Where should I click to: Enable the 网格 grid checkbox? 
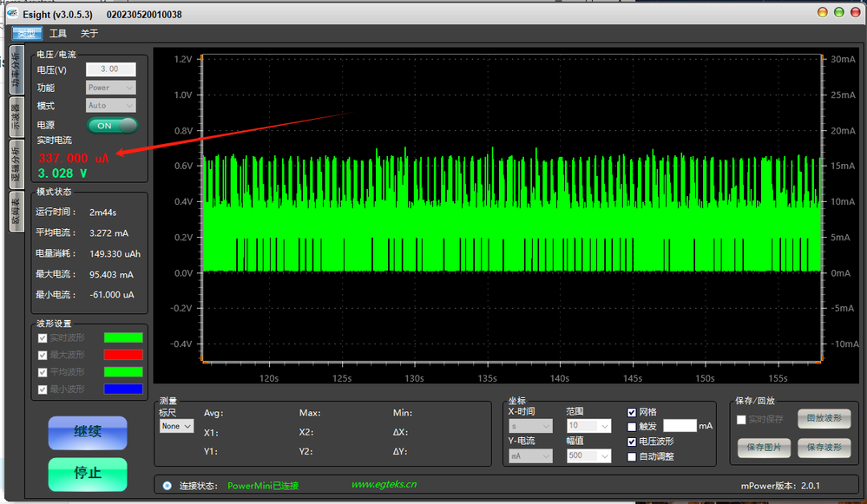(632, 412)
